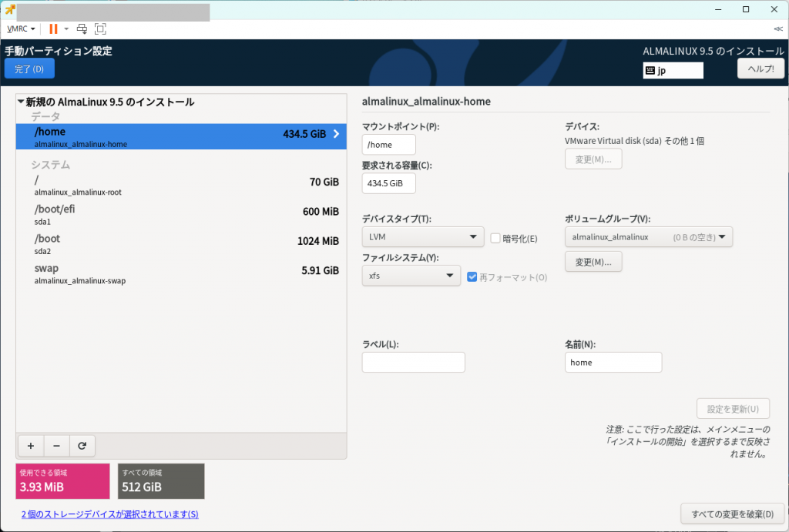Select the /boot/efi partition row
789x532 pixels.
point(181,215)
